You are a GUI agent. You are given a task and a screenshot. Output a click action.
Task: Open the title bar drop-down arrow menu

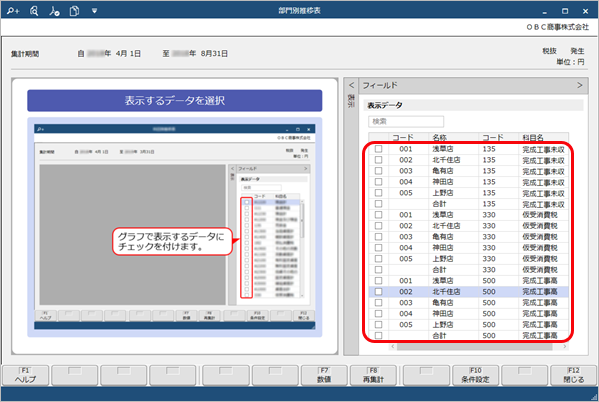coord(94,11)
